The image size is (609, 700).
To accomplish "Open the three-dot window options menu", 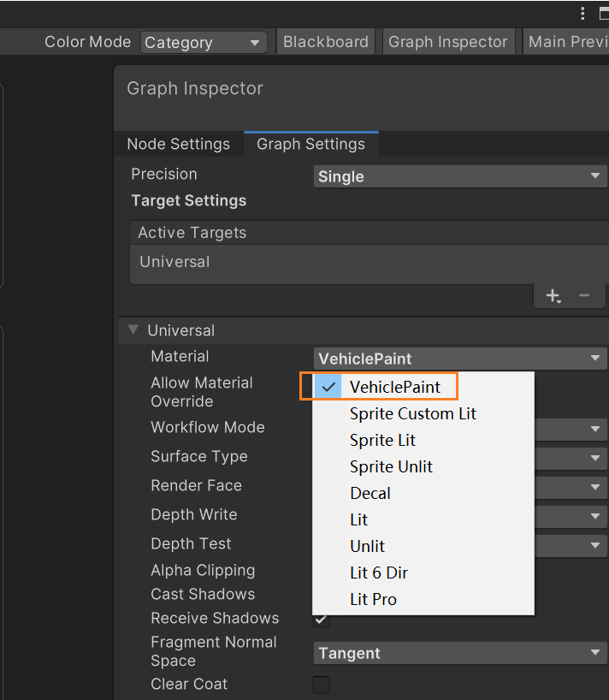I will [x=582, y=14].
